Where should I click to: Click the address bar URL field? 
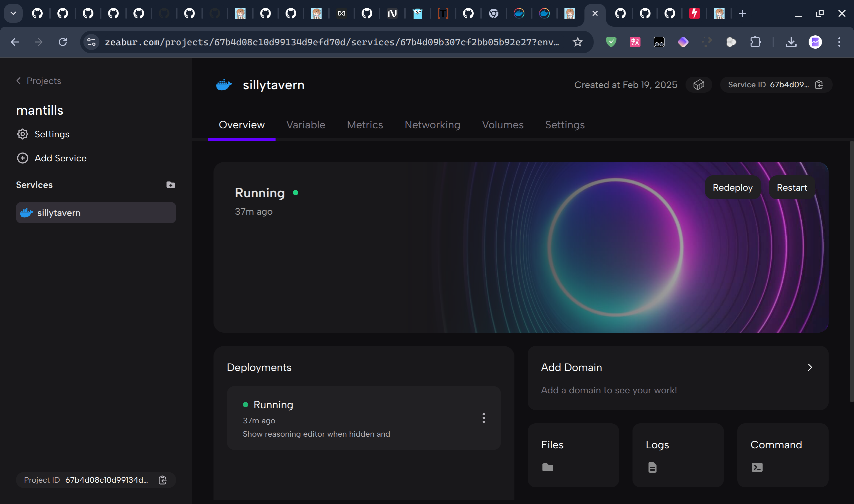pyautogui.click(x=331, y=42)
